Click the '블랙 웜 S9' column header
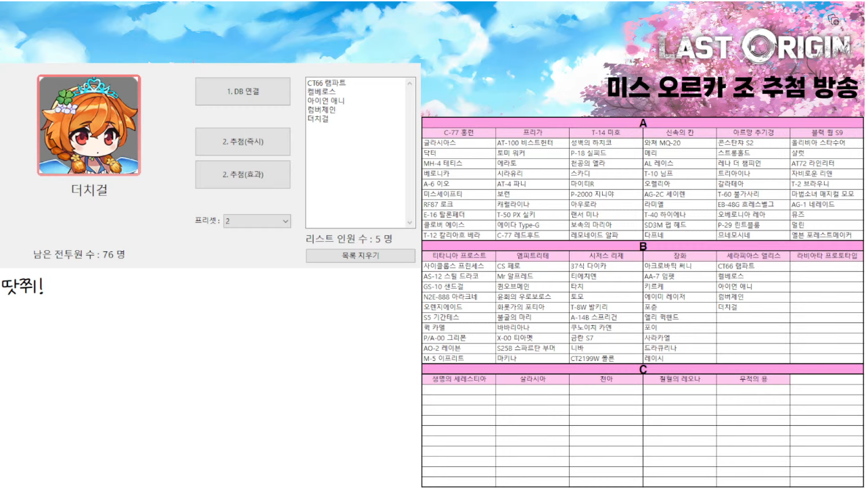The width and height of the screenshot is (868, 490). pyautogui.click(x=827, y=132)
